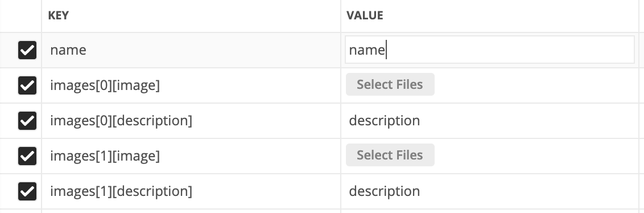Click the divider between KEY and VALUE headers

point(340,16)
